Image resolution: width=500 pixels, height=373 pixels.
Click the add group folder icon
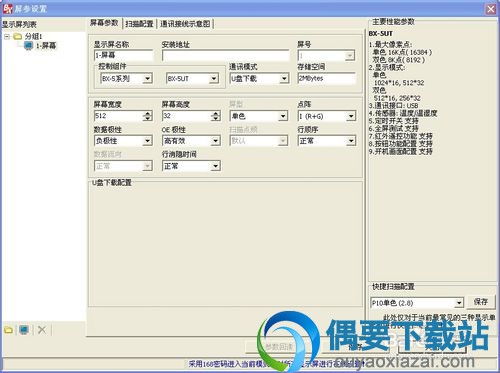click(x=8, y=330)
